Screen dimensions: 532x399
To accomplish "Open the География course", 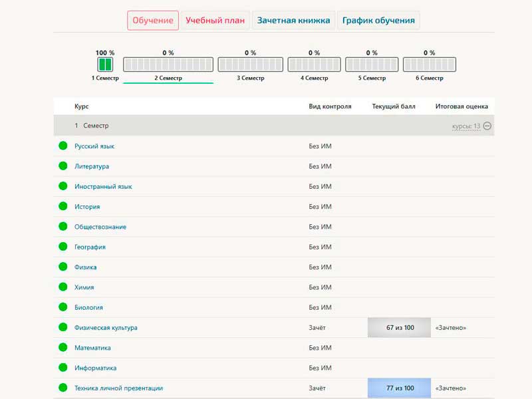I will click(x=90, y=247).
